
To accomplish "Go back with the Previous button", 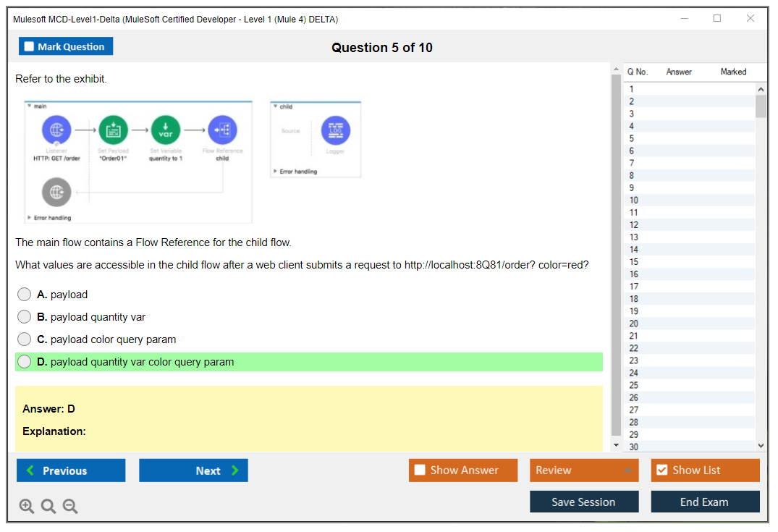I will coord(71,470).
